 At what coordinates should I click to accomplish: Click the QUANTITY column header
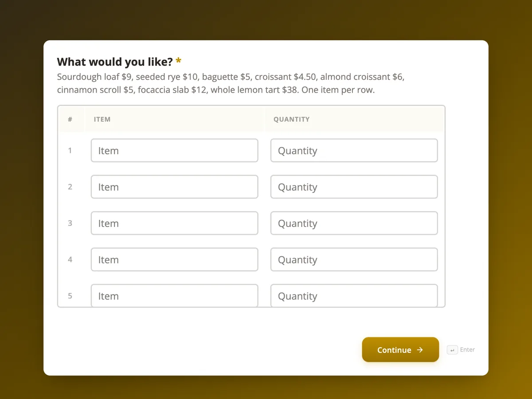[291, 119]
